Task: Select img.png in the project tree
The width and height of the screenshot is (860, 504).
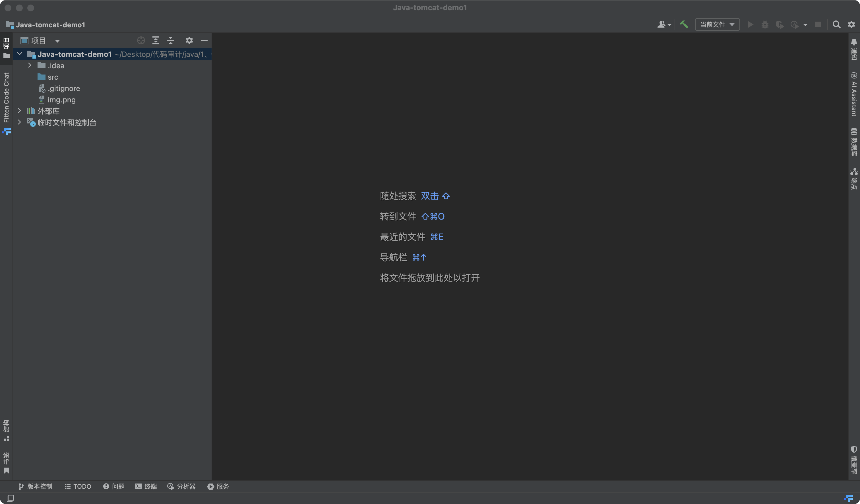Action: [61, 100]
